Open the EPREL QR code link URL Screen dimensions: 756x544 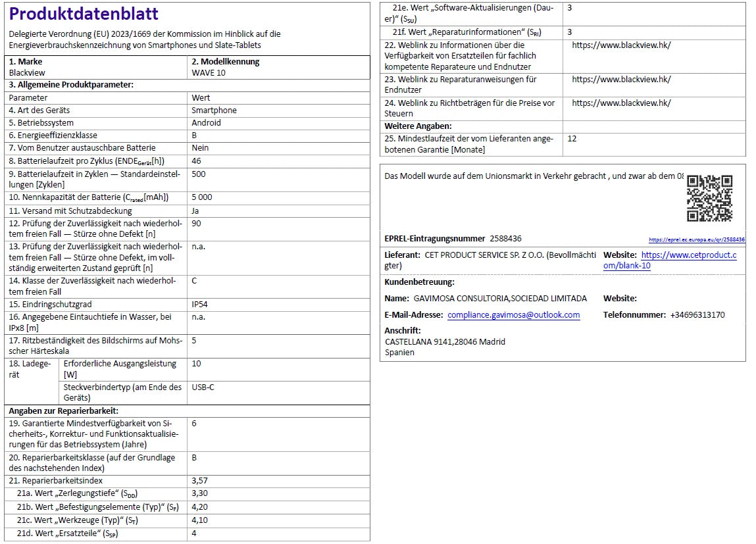696,239
